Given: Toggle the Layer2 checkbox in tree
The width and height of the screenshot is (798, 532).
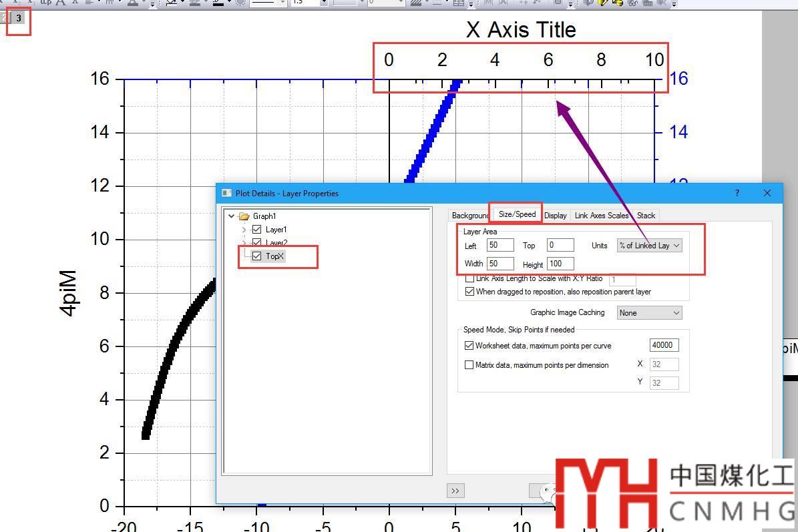Looking at the screenshot, I should [257, 242].
